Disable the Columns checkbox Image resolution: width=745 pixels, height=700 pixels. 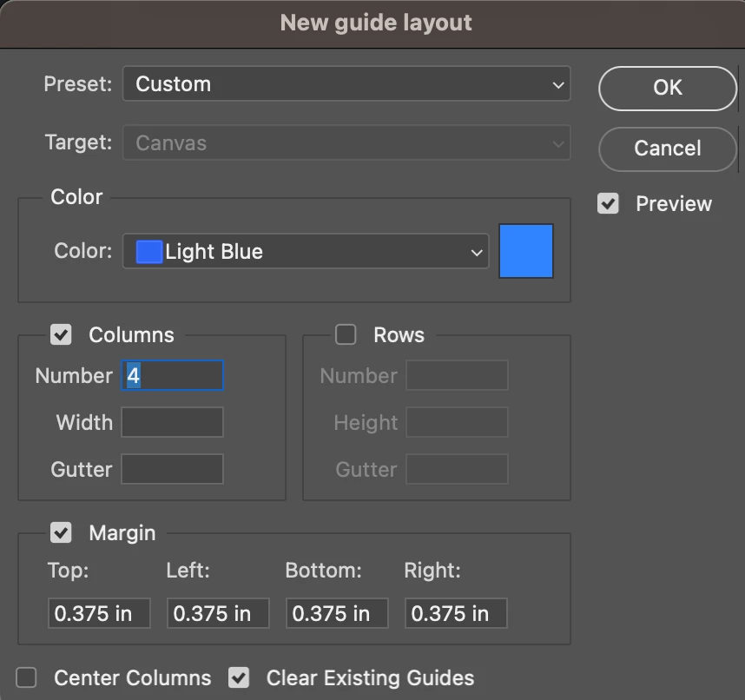click(61, 334)
